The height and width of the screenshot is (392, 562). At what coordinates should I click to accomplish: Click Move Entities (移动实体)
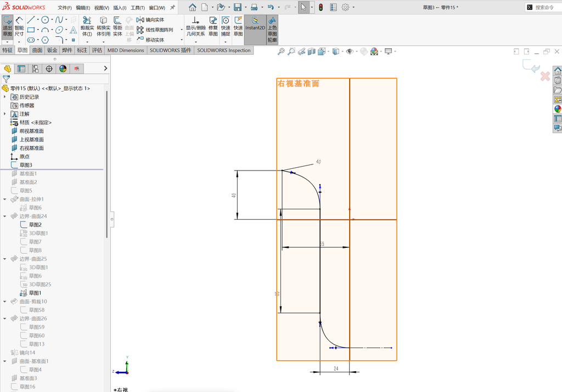[150, 39]
